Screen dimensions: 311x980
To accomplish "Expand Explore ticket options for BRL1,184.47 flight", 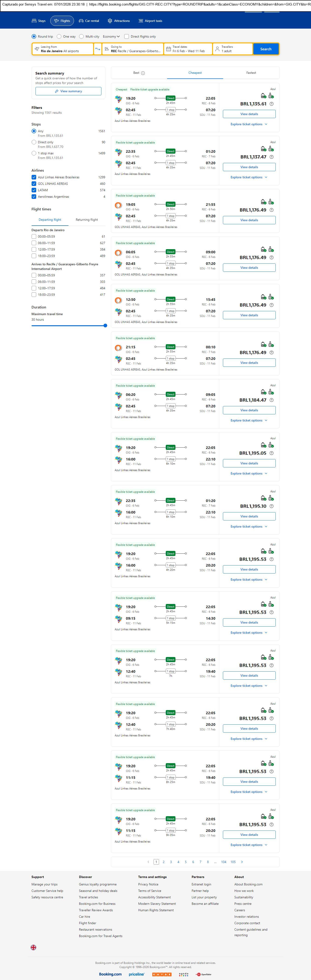I will pos(249,420).
